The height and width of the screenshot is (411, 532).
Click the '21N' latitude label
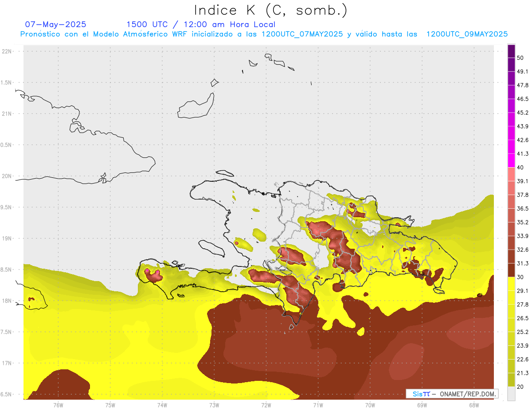pos(7,114)
